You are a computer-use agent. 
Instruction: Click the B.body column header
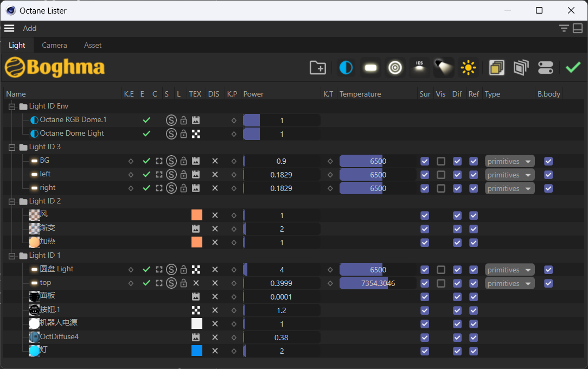tap(548, 94)
